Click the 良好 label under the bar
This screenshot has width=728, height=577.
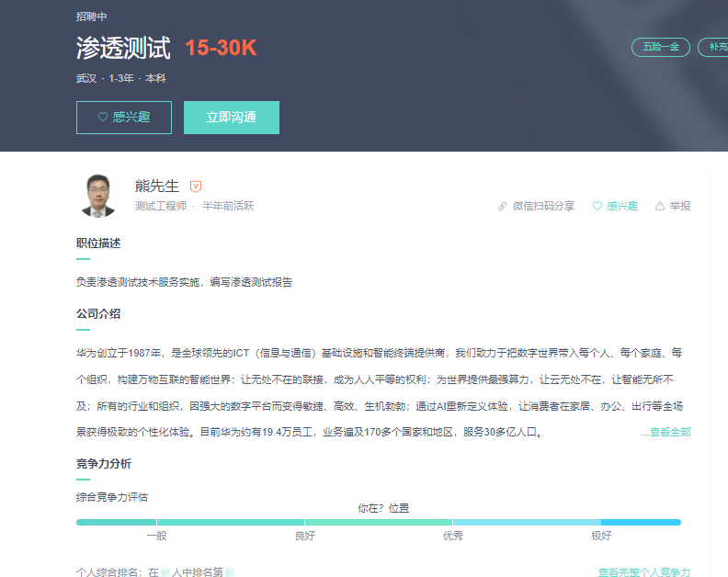tap(305, 537)
